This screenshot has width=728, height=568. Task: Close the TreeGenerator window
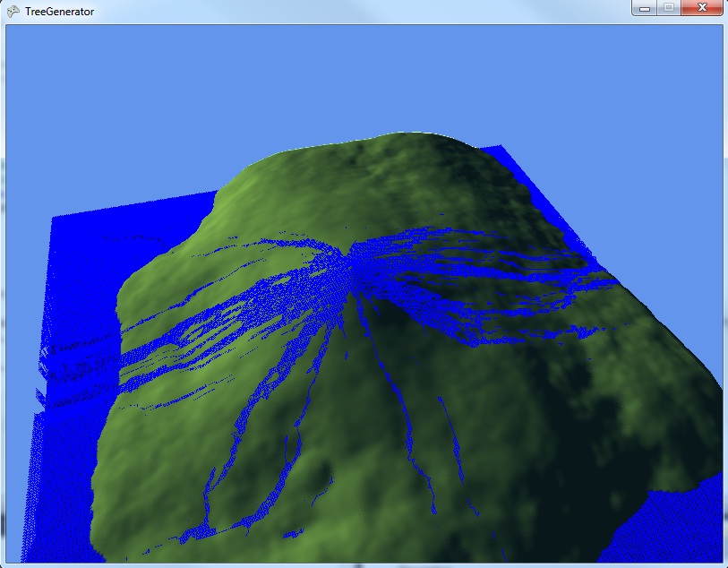[699, 8]
